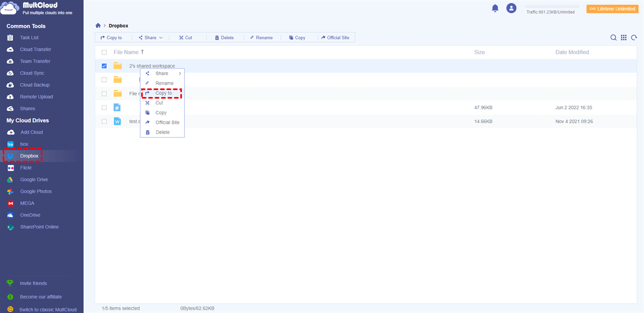The image size is (644, 313).
Task: Click Copy to toolbar button
Action: [111, 38]
